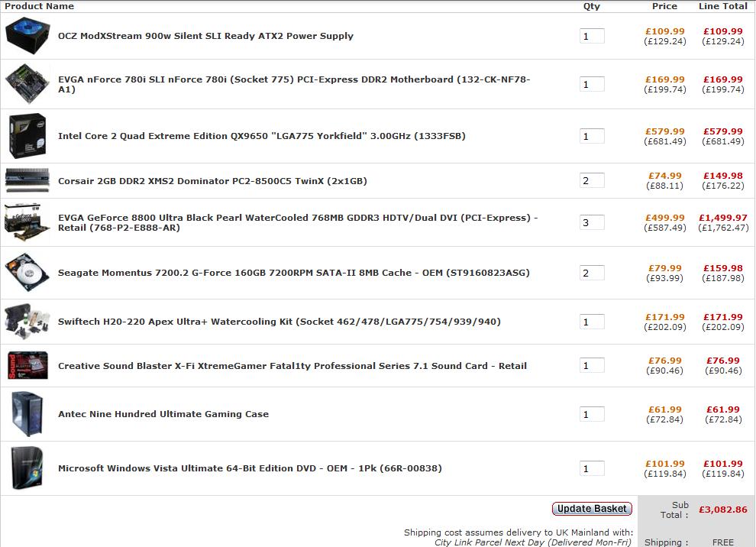
Task: Click the Product Name column header
Action: point(40,6)
